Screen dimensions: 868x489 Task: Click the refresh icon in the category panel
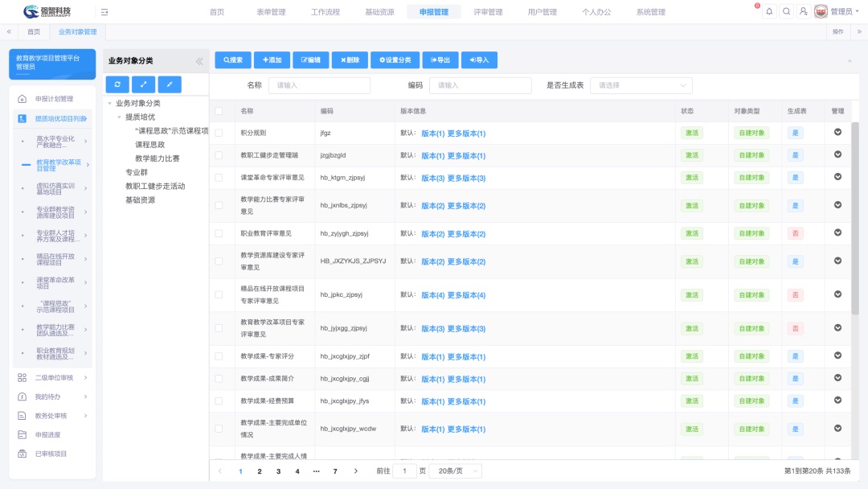[x=117, y=84]
